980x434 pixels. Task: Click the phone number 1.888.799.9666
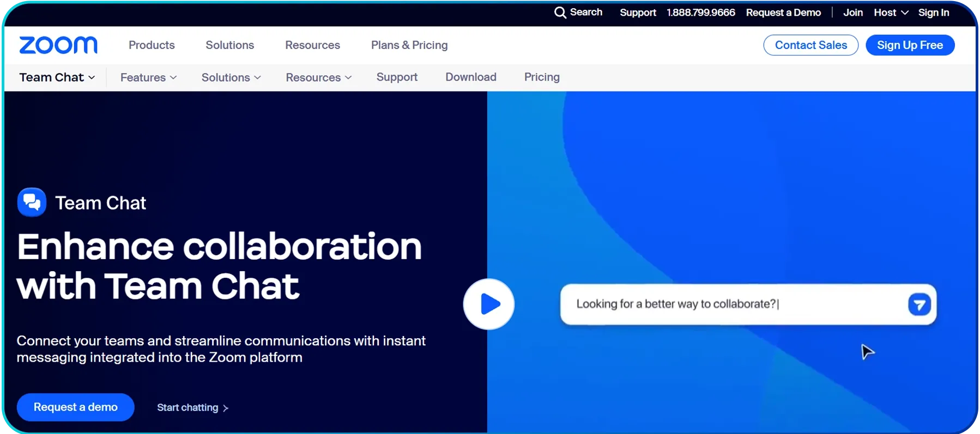[701, 13]
